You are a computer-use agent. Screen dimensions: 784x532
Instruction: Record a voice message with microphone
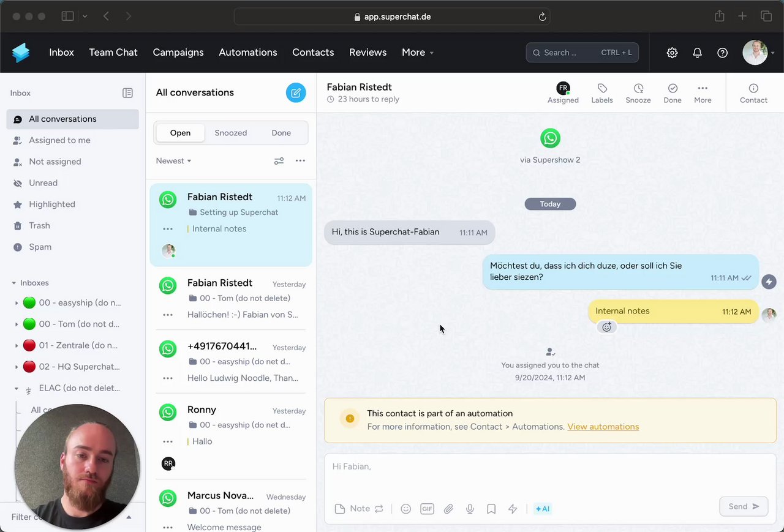click(x=470, y=508)
